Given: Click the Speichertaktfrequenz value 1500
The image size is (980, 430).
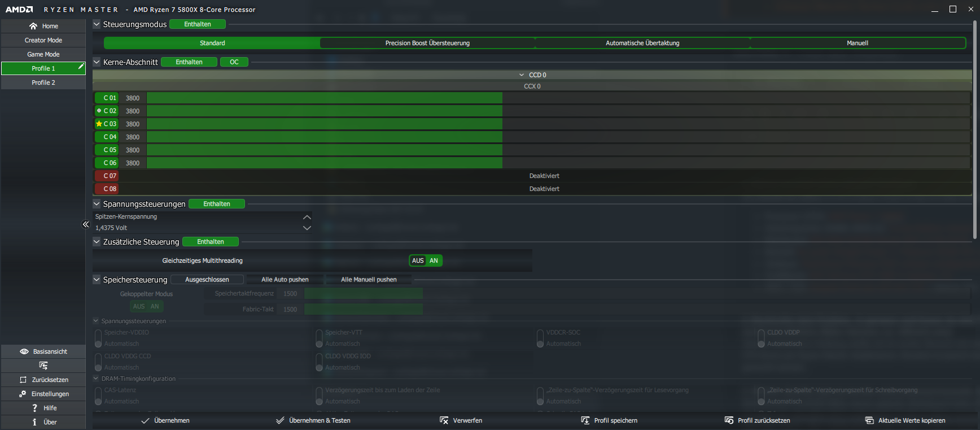Looking at the screenshot, I should [290, 294].
